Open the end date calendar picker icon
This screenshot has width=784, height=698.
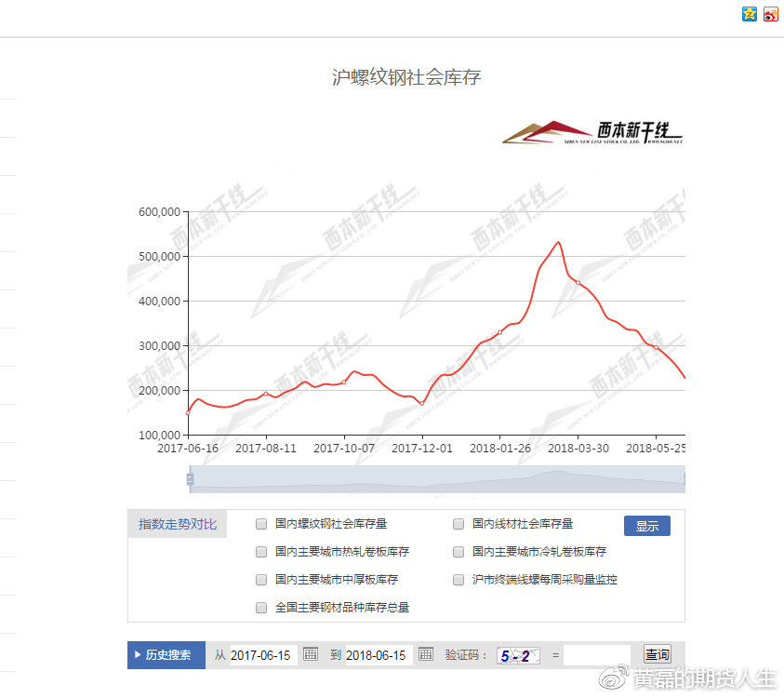click(426, 655)
